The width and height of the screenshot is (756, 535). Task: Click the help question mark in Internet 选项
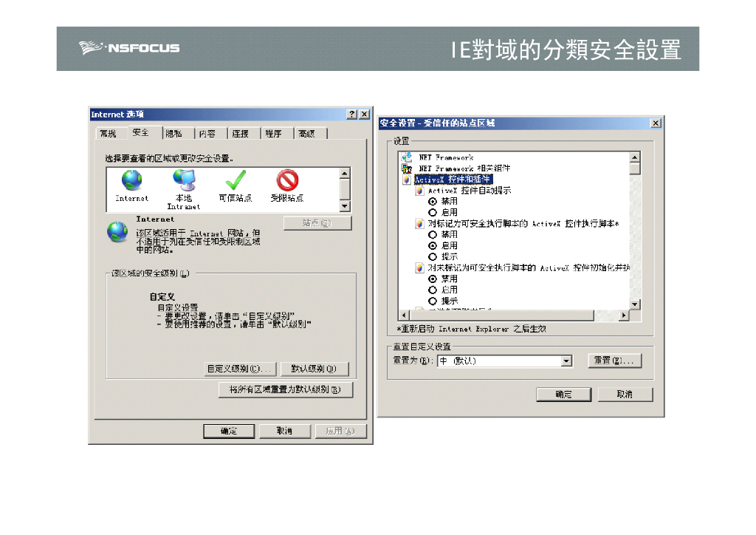352,115
